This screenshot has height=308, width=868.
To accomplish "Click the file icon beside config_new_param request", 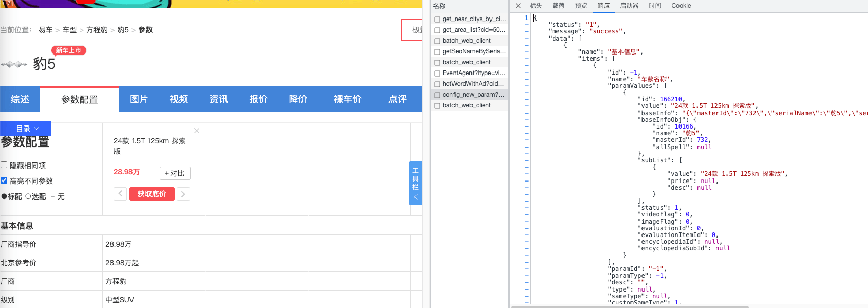I will tap(437, 95).
